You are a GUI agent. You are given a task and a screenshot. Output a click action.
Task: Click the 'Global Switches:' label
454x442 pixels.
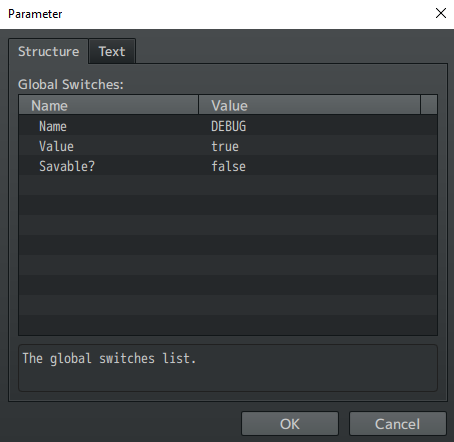click(71, 84)
